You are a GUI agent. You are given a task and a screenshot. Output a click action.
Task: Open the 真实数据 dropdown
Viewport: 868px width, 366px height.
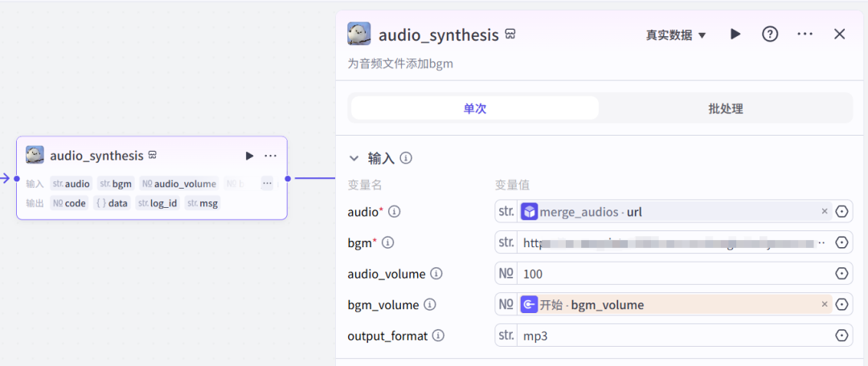pyautogui.click(x=676, y=35)
